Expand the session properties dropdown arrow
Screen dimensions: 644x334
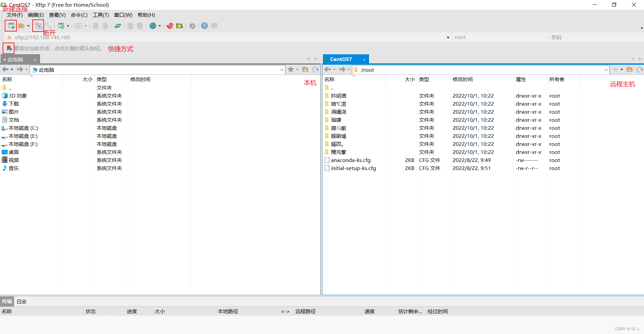click(x=68, y=26)
